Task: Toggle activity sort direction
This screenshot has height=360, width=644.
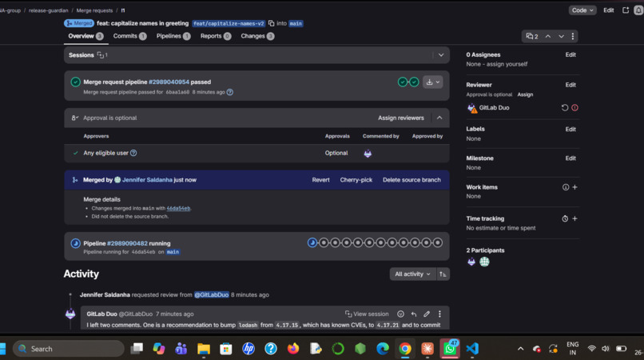Action: [x=443, y=274]
